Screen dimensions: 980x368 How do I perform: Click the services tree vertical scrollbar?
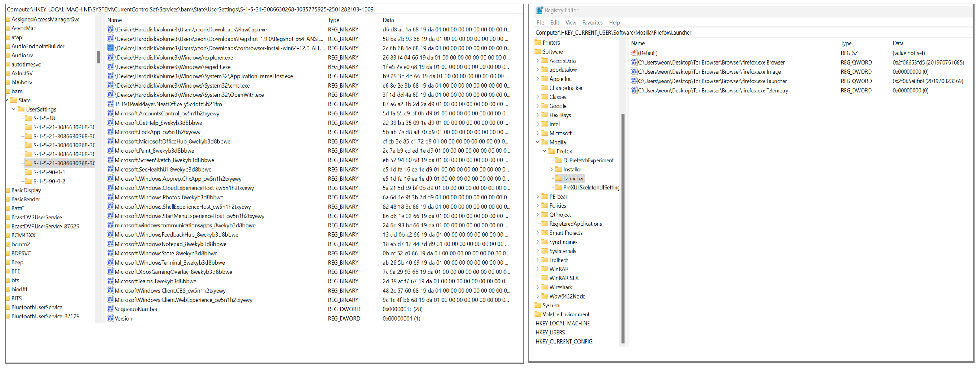(99, 57)
